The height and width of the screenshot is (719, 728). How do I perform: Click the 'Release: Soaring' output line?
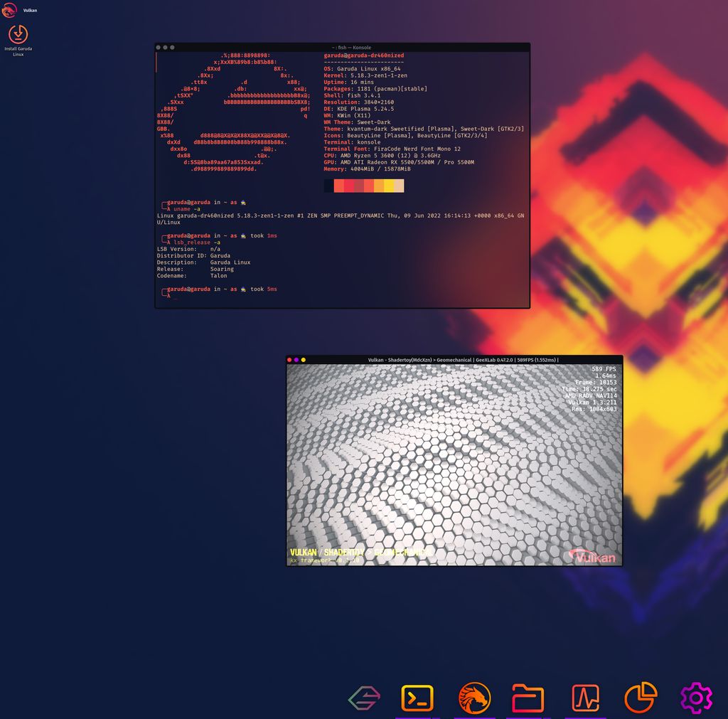point(195,269)
